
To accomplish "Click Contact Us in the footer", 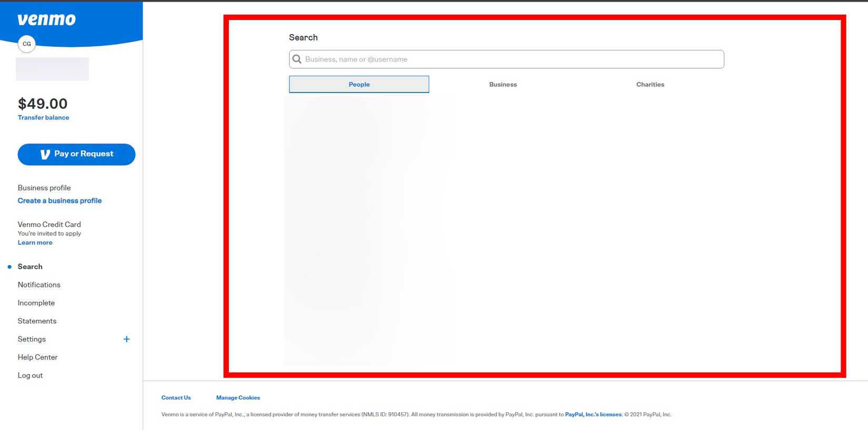I will pyautogui.click(x=176, y=398).
